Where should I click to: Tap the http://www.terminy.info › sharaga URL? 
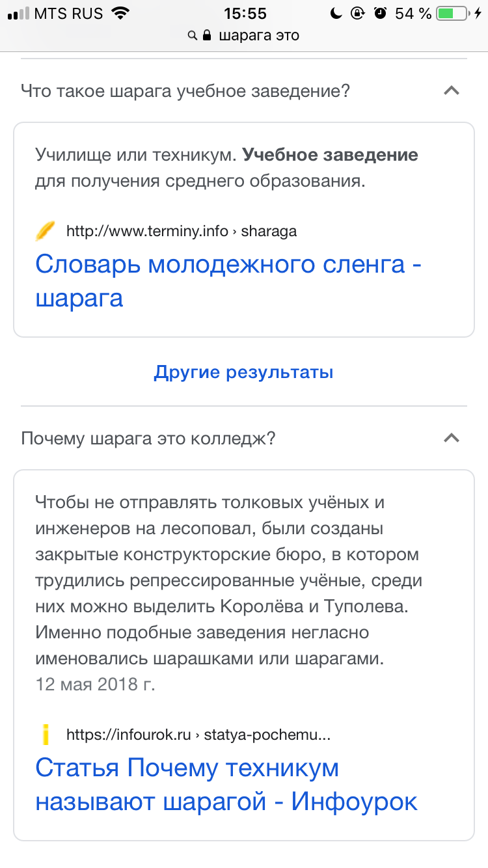point(182,230)
